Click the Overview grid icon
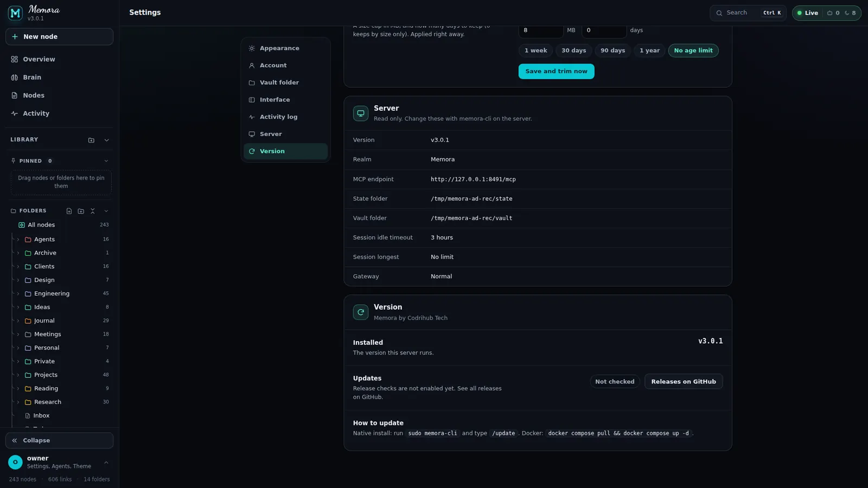This screenshot has height=488, width=868. click(x=15, y=59)
